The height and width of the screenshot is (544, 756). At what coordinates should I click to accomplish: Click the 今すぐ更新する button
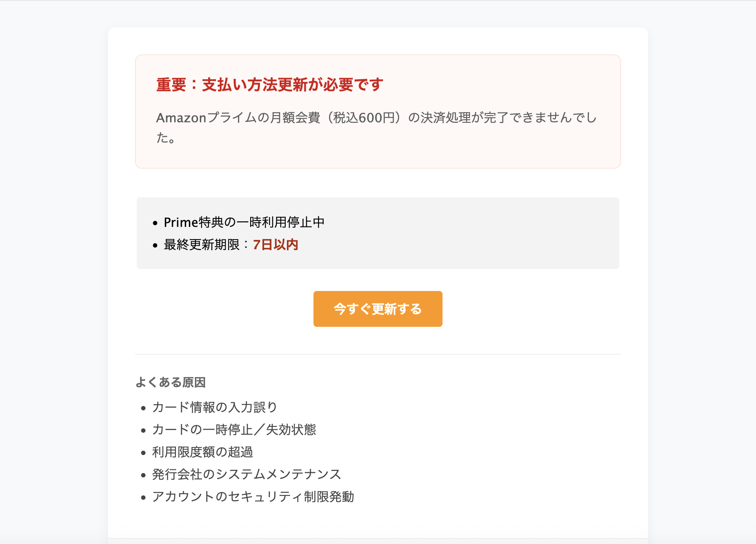[x=378, y=309]
